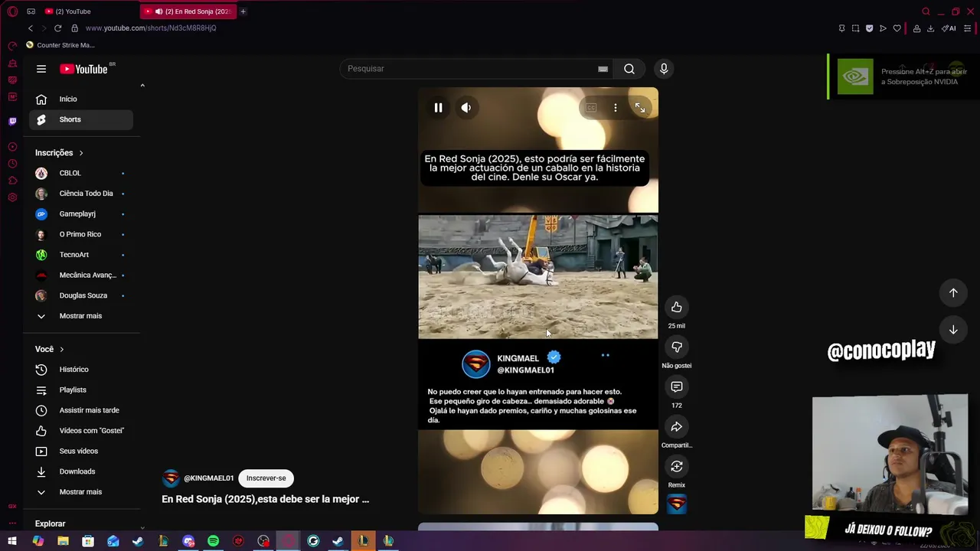The image size is (980, 551).
Task: Open the Counter Strike Ma... bookmark
Action: pyautogui.click(x=60, y=45)
